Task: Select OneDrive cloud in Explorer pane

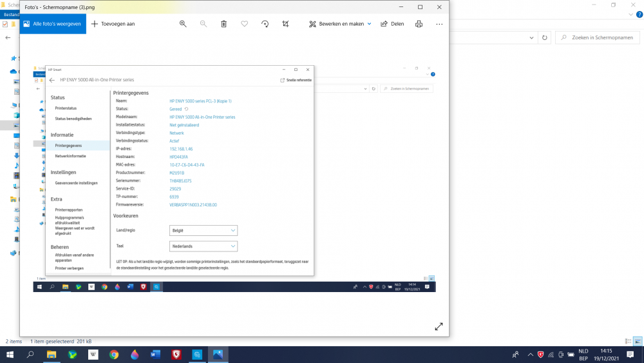Action: click(x=14, y=72)
